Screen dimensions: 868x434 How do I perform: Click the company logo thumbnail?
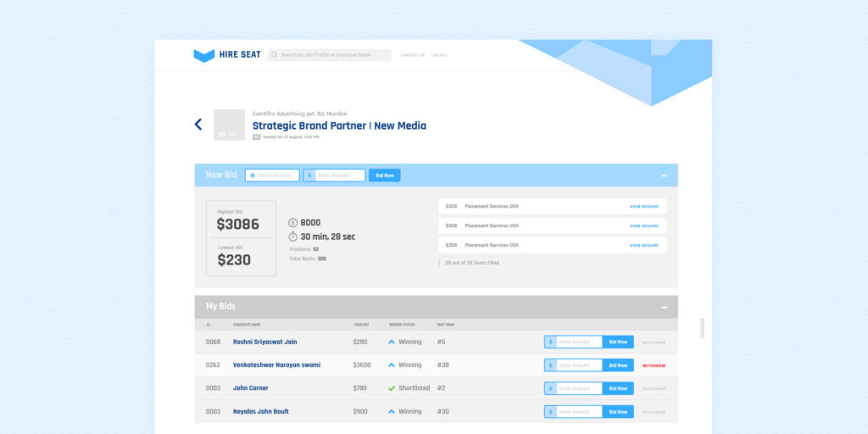pyautogui.click(x=229, y=125)
